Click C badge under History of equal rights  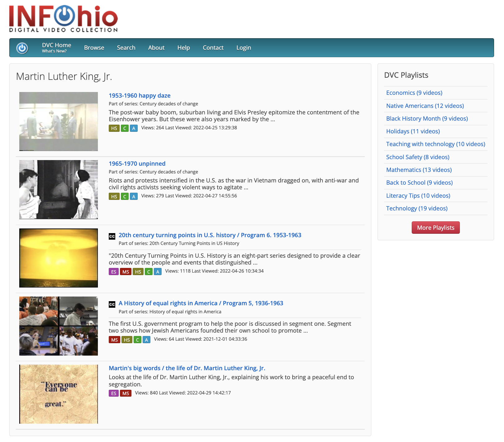click(137, 340)
